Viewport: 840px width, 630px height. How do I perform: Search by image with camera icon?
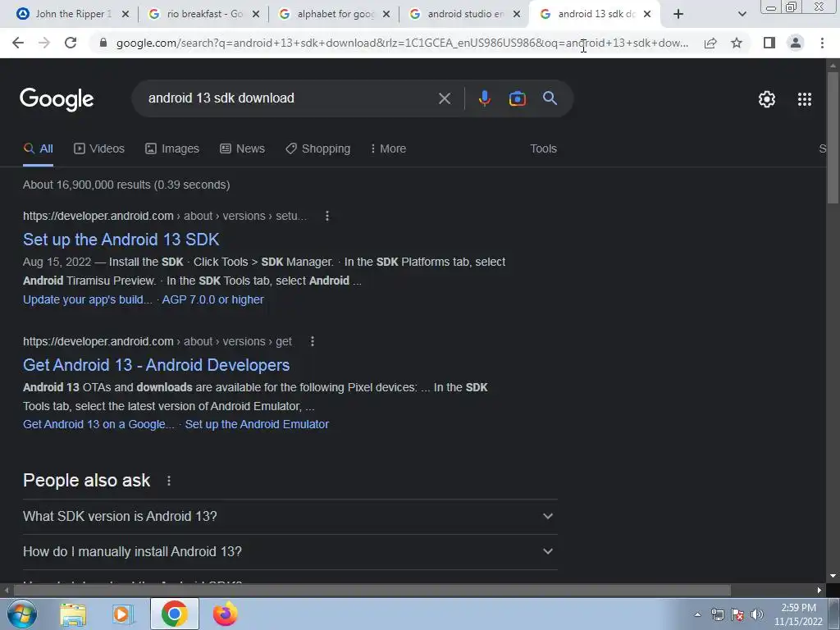pos(517,98)
